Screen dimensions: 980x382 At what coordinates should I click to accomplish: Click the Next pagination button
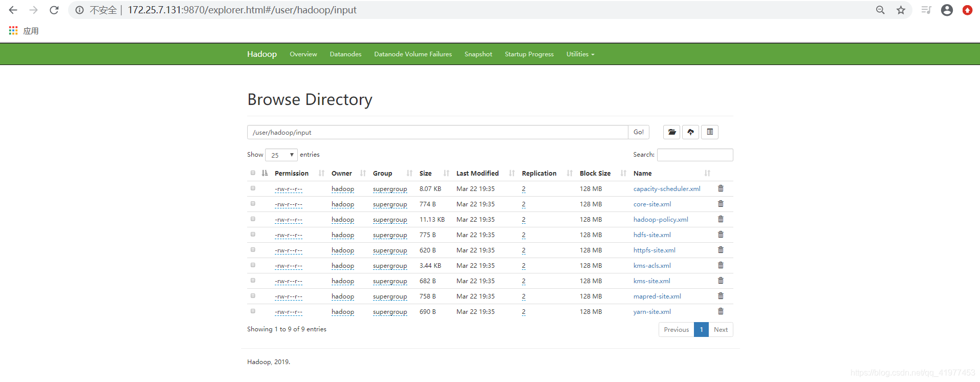(721, 330)
